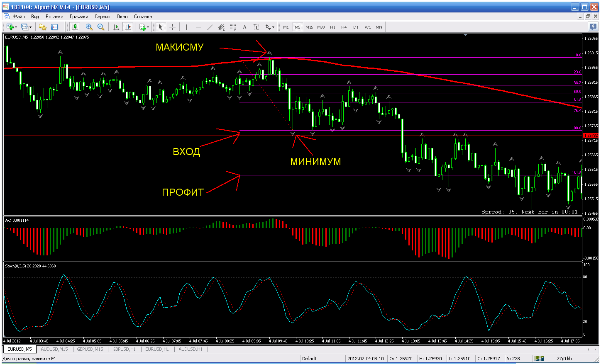Click the AO 0.001114 indicator label

click(17, 221)
